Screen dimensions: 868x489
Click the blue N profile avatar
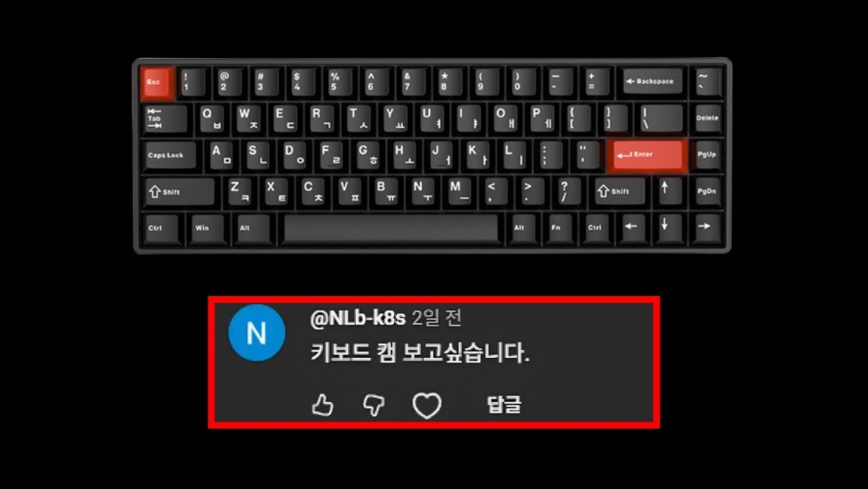[257, 333]
